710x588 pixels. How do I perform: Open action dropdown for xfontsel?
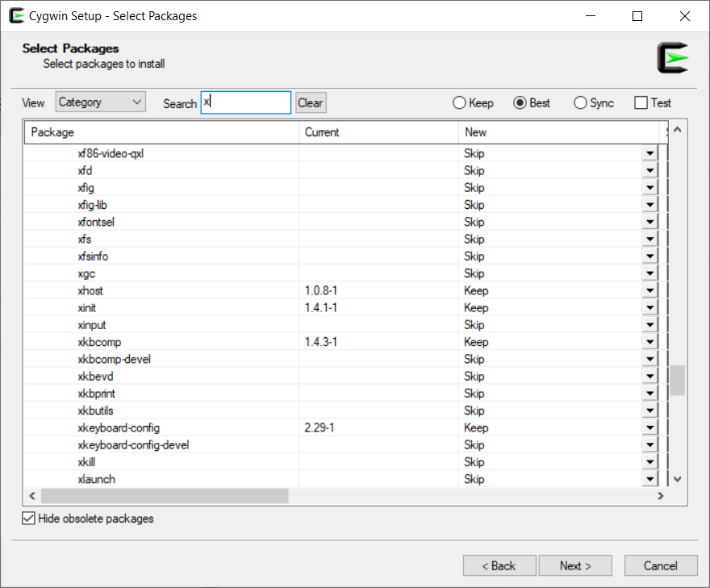tap(649, 223)
